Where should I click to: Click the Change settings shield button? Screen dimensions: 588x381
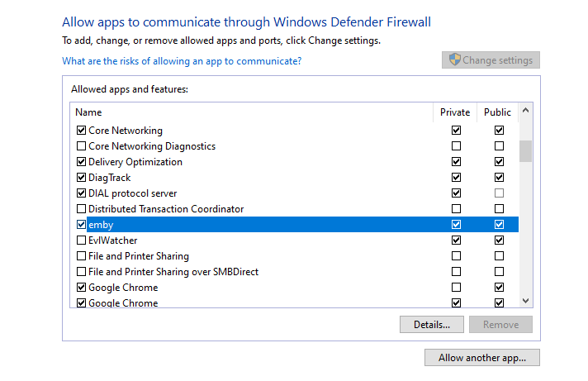point(491,60)
